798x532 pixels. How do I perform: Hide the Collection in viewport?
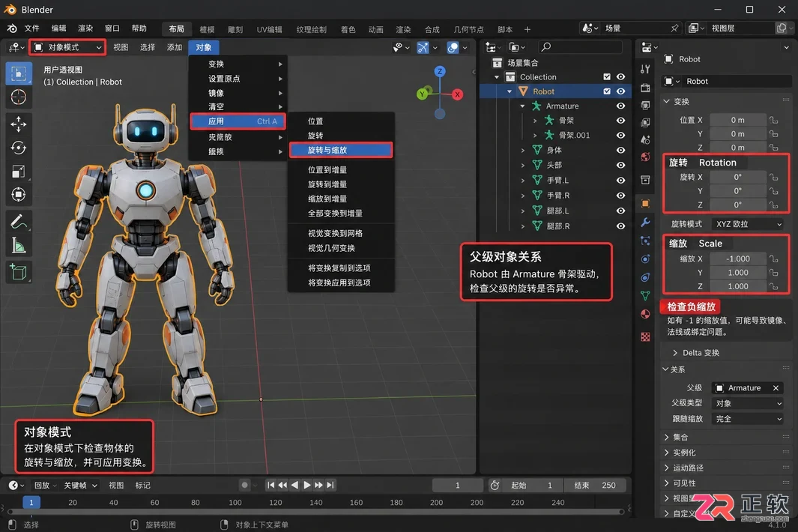[x=621, y=77]
